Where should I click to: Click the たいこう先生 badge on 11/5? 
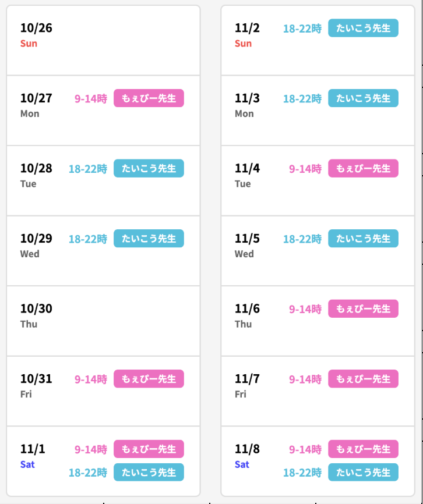click(363, 239)
